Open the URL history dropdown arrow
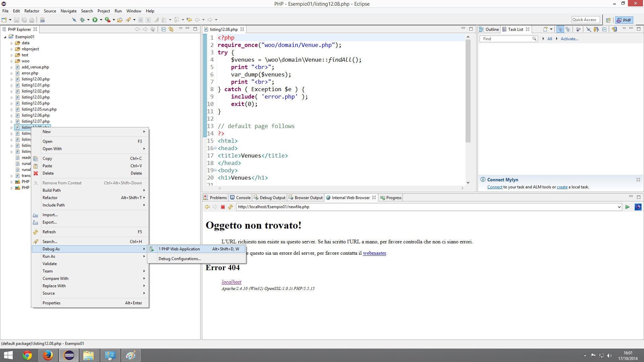This screenshot has width=644, height=362. click(x=619, y=207)
